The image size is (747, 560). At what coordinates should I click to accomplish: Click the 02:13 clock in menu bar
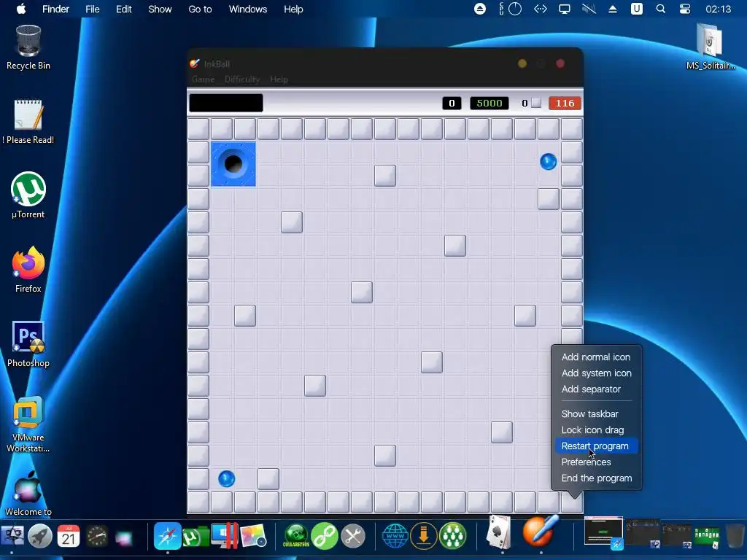pyautogui.click(x=719, y=9)
